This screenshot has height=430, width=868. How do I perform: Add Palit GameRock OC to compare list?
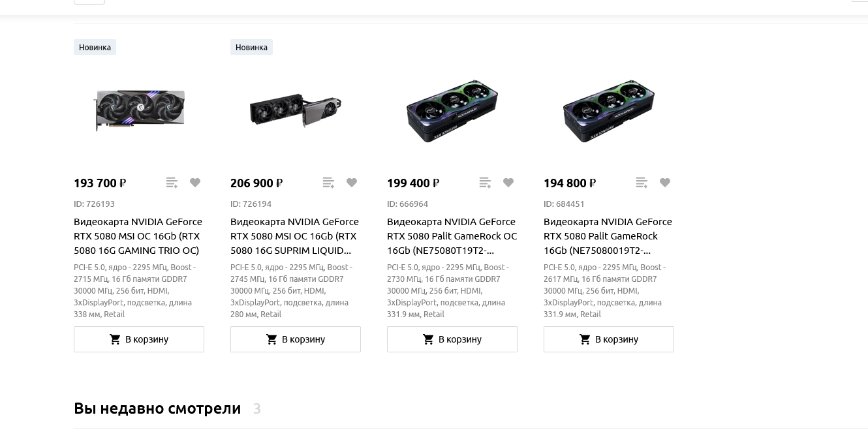[x=485, y=183]
